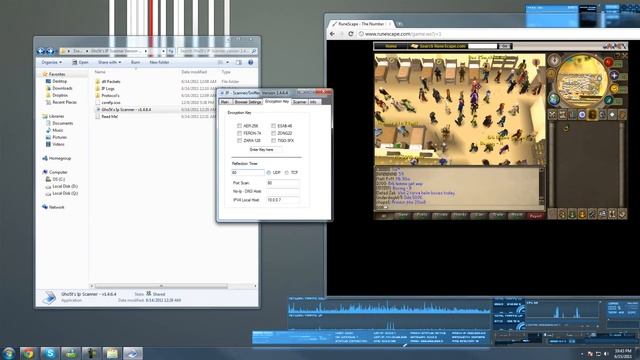Toggle the Explorer preview pane icon
Screen dimensions: 640x360
click(239, 62)
